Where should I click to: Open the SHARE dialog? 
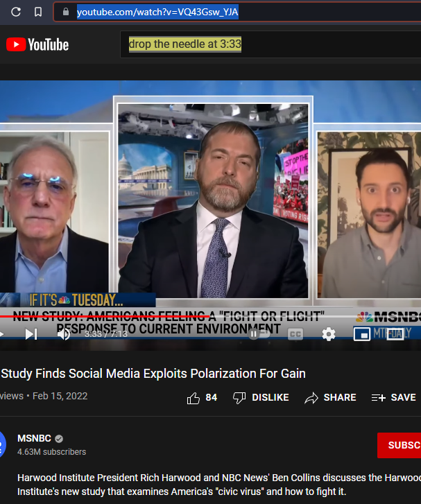click(330, 398)
